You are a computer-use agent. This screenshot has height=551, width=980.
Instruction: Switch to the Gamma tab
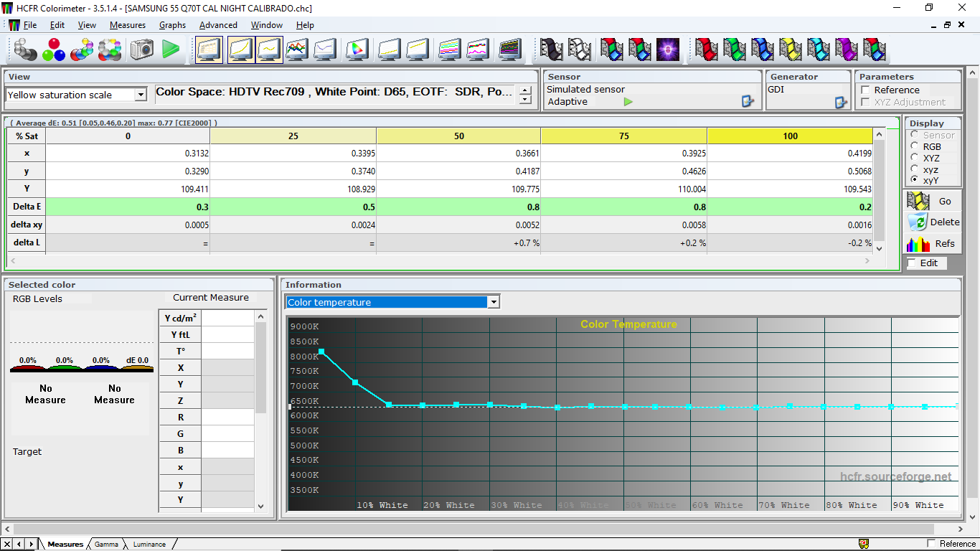pos(106,544)
